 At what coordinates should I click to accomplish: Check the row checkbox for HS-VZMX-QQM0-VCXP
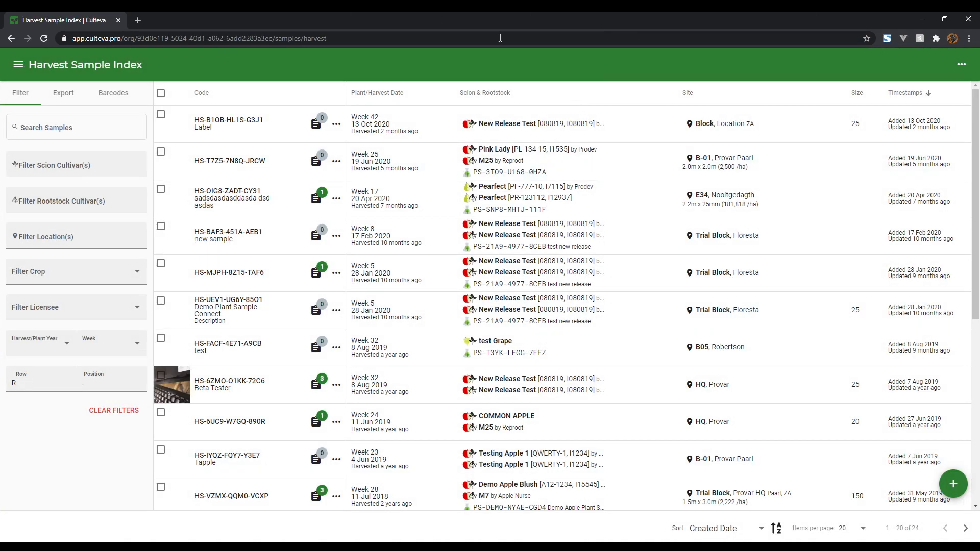[x=161, y=487]
